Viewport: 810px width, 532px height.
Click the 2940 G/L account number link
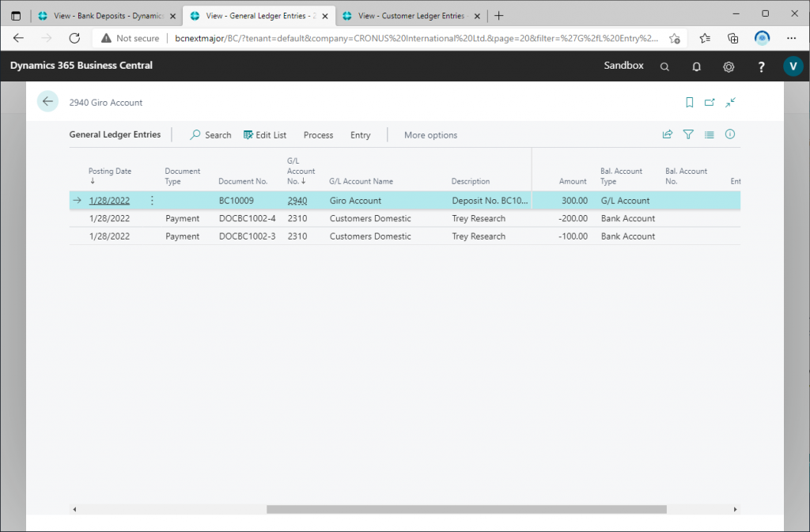297,201
